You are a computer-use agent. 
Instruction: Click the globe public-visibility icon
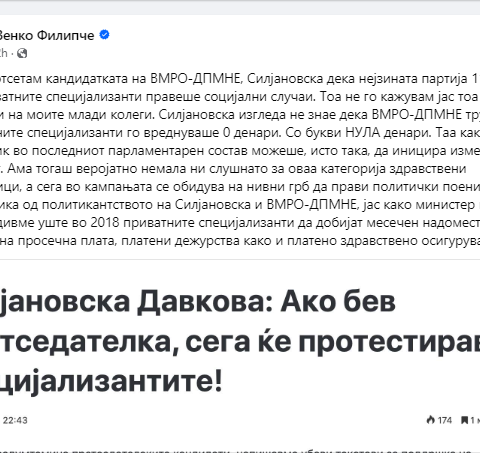click(22, 53)
